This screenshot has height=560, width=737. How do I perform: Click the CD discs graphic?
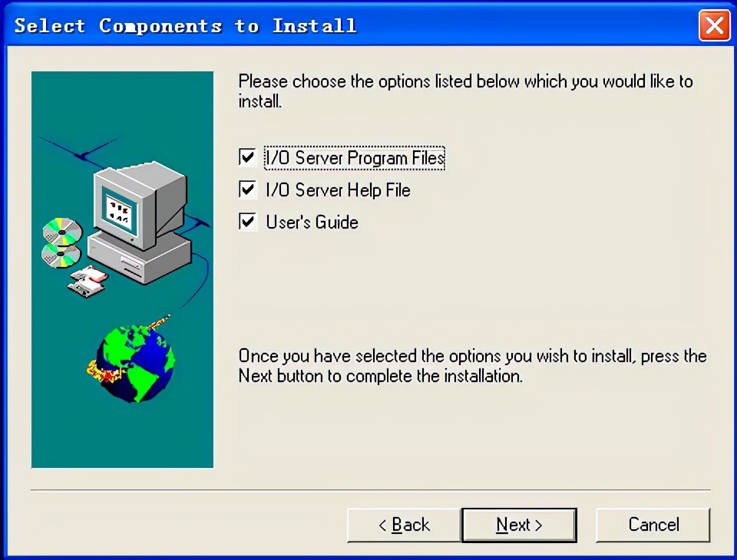click(61, 243)
